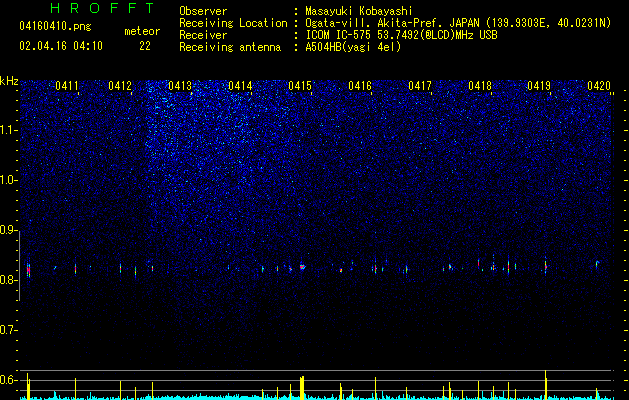Viewport: 629px width, 400px height.
Task: Click the tallest yellow spike near 0419
Action: [546, 384]
